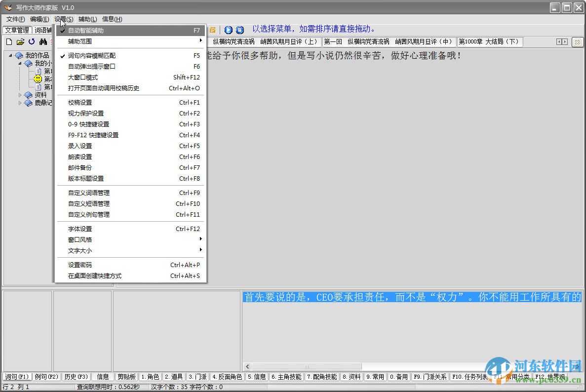Click the first blue circular toolbar icon
Image resolution: width=586 pixels, height=392 pixels.
pyautogui.click(x=228, y=30)
